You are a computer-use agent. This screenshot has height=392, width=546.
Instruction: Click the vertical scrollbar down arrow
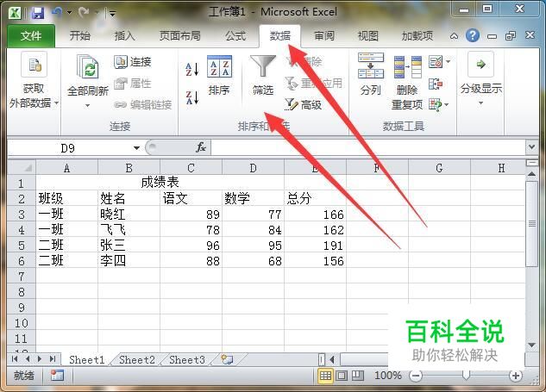coord(531,345)
